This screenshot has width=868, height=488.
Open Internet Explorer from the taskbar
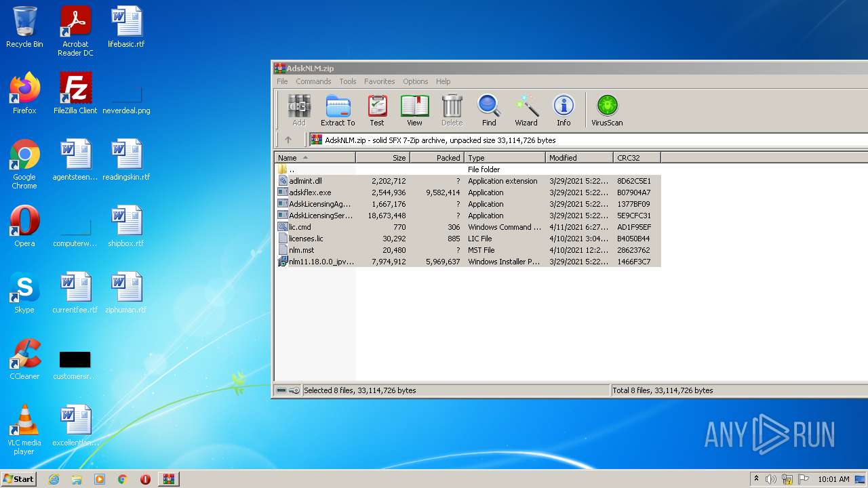click(54, 479)
